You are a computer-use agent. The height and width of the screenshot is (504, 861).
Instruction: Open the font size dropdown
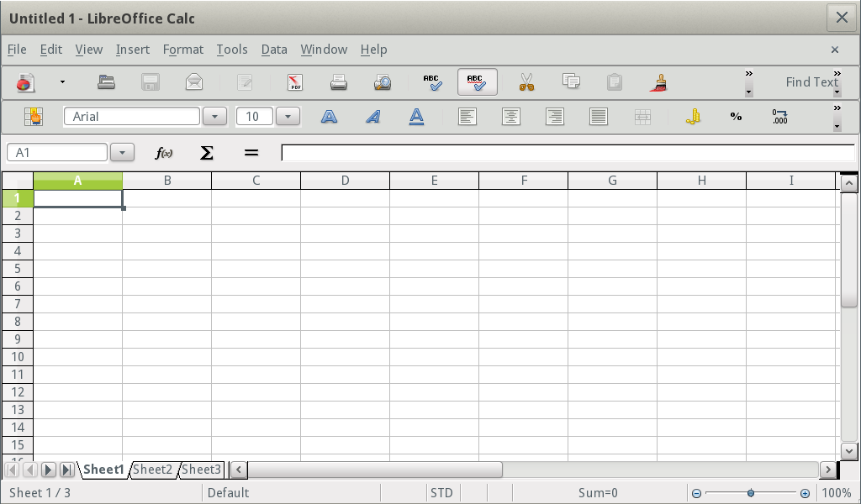pyautogui.click(x=288, y=116)
